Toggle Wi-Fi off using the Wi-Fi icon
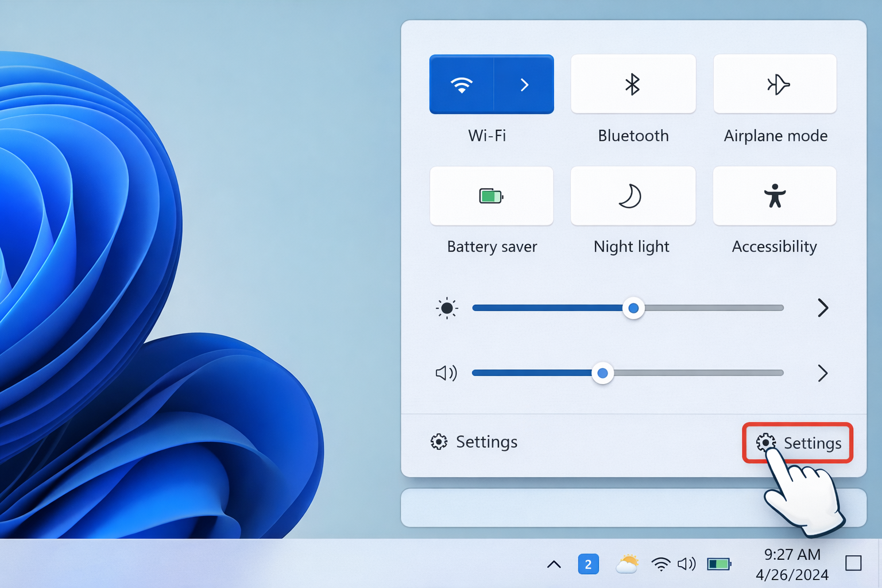Image resolution: width=882 pixels, height=588 pixels. [462, 85]
